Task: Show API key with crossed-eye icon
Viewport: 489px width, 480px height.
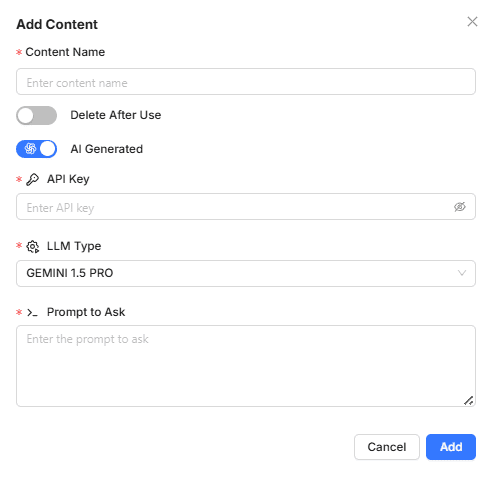Action: click(x=460, y=207)
